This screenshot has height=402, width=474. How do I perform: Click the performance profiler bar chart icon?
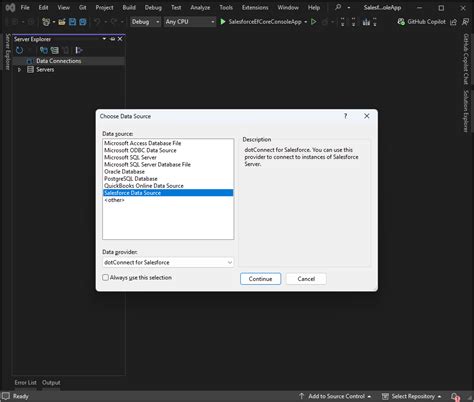tap(366, 22)
